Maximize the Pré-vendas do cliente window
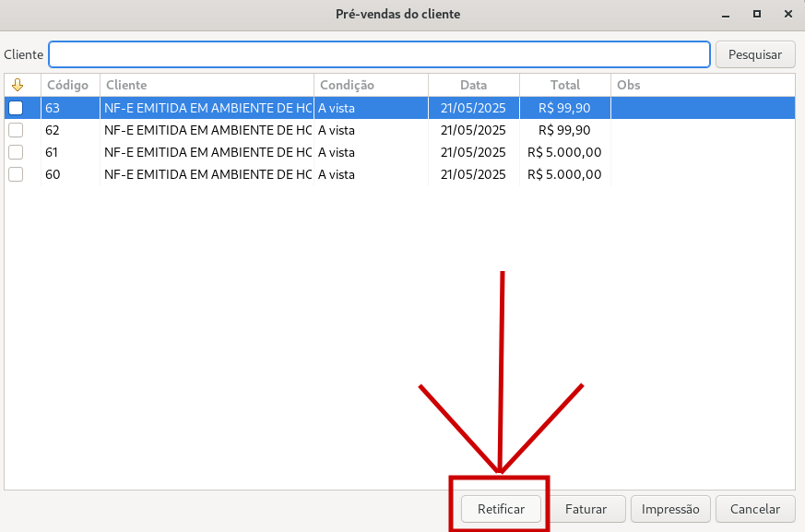The width and height of the screenshot is (805, 532). tap(757, 14)
